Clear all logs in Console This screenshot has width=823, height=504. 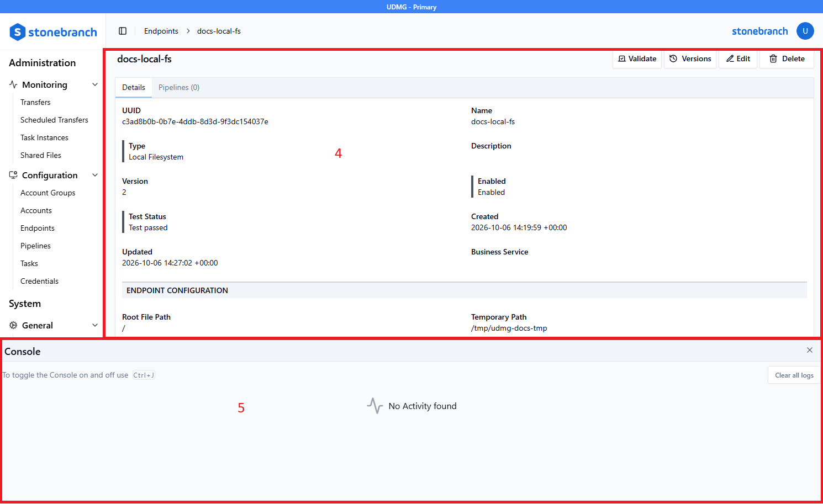click(794, 375)
